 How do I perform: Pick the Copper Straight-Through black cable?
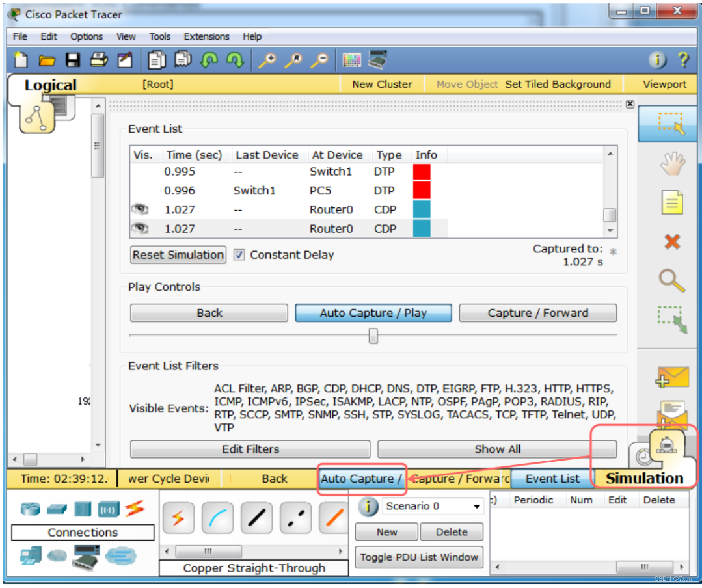pyautogui.click(x=256, y=518)
